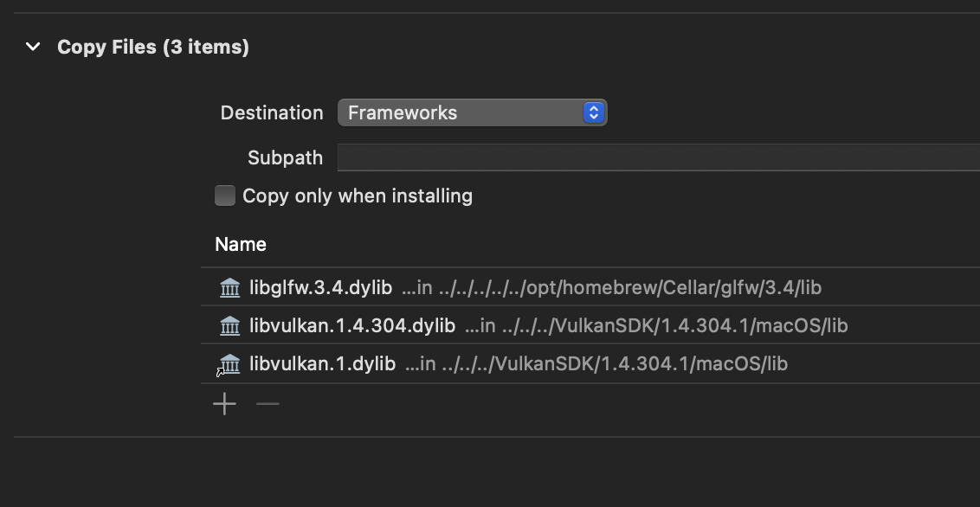Remove a file with the minus button
This screenshot has width=980, height=507.
[x=268, y=404]
